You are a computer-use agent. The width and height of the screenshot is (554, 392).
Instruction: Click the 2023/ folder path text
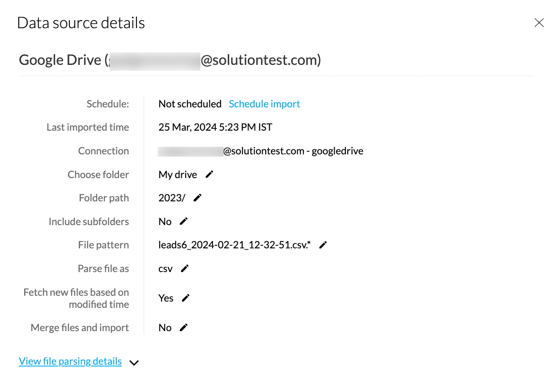tap(172, 198)
